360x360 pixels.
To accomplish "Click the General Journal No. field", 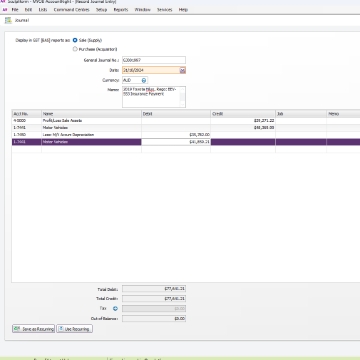I will pos(154,60).
